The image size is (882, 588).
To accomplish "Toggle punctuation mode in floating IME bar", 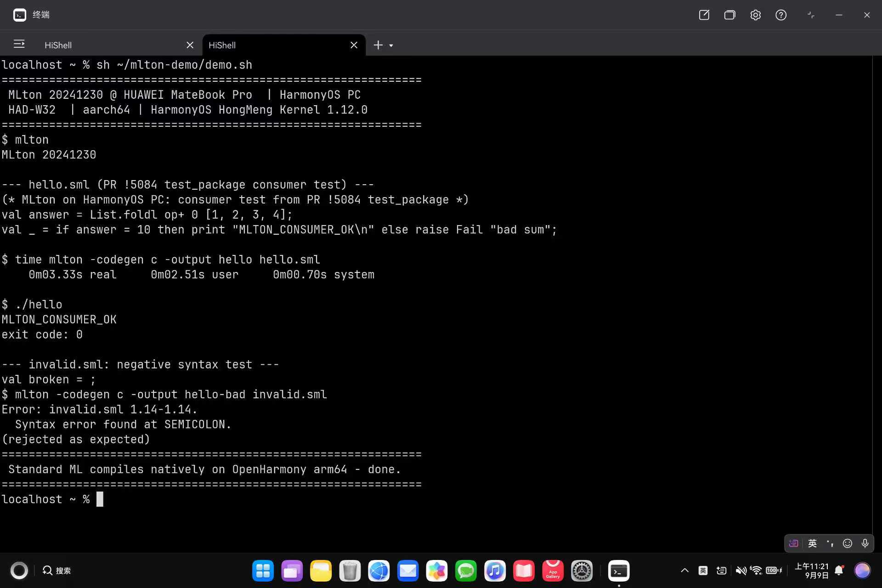I will click(x=830, y=543).
